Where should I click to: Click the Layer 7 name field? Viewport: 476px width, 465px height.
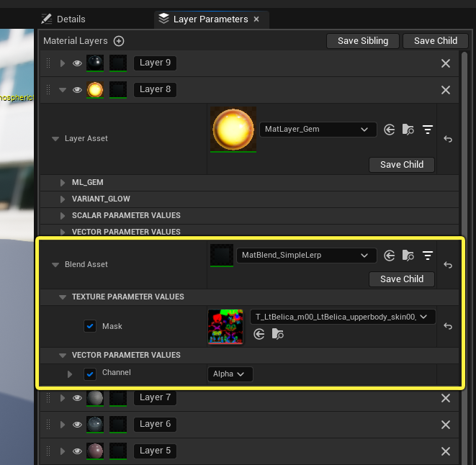click(155, 397)
